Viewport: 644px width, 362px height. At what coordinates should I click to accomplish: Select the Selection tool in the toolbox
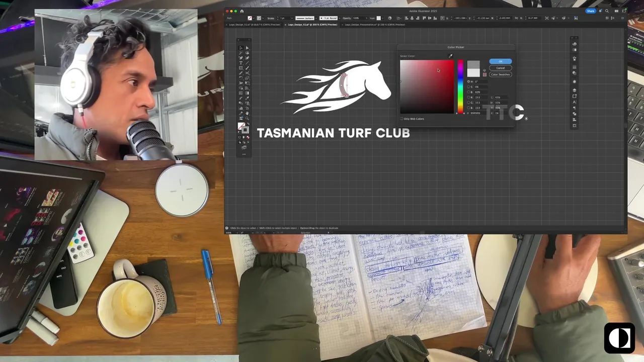coord(240,48)
